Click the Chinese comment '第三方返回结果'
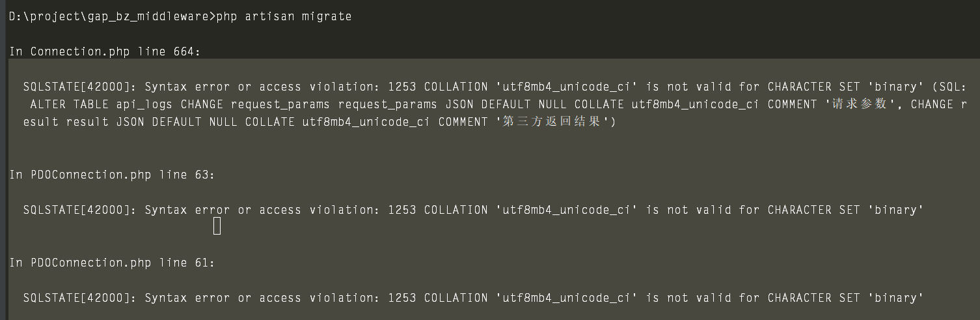The width and height of the screenshot is (980, 320). [552, 122]
